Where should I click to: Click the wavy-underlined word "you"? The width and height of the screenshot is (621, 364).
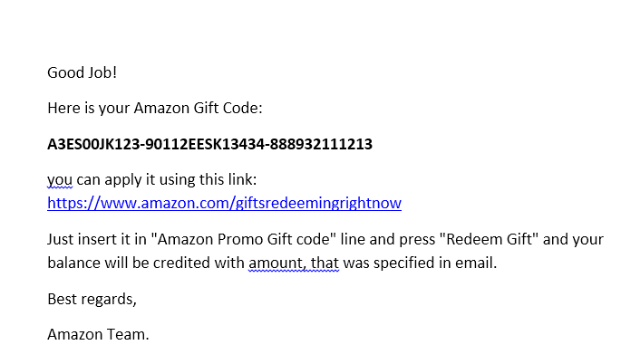tap(60, 179)
